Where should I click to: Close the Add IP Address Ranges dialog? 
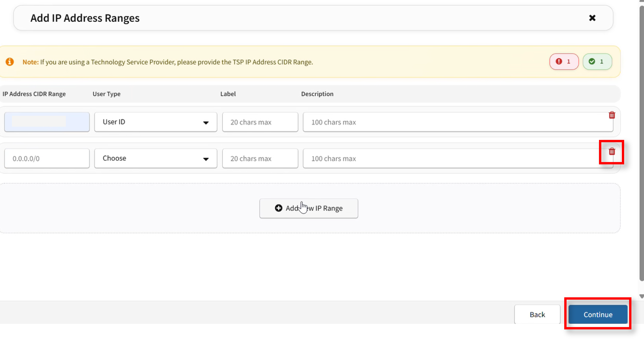pyautogui.click(x=592, y=18)
